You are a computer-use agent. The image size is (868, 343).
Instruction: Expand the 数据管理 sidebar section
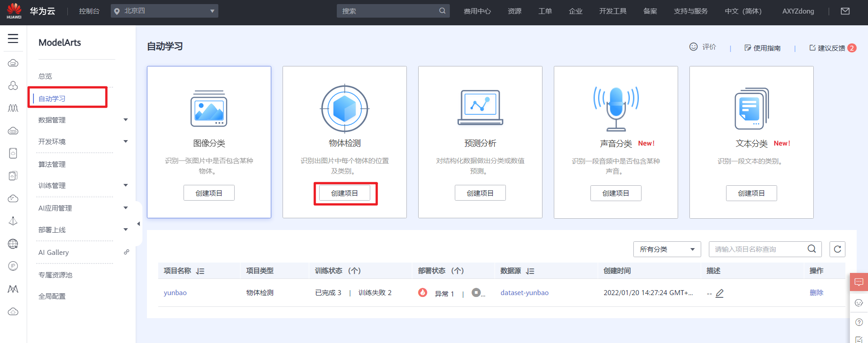click(126, 120)
